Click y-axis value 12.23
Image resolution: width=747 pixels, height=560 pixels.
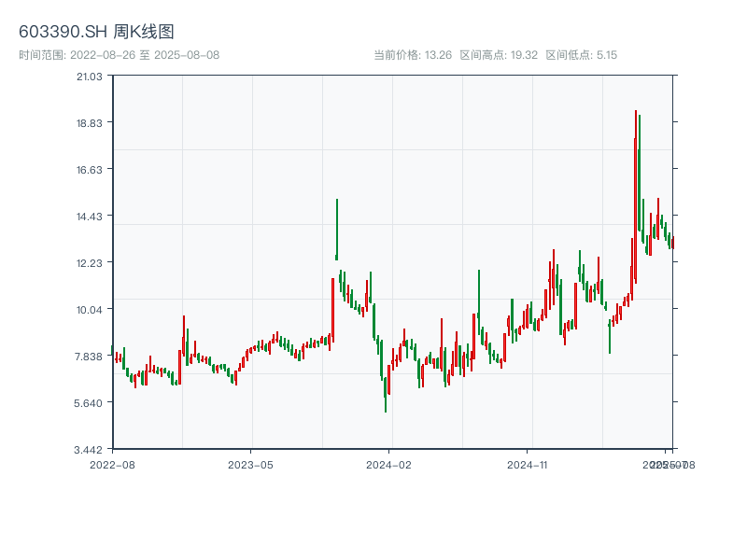click(90, 263)
